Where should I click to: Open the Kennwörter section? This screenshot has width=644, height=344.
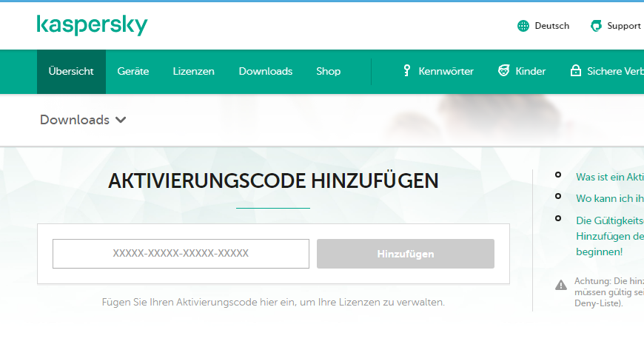coord(446,72)
